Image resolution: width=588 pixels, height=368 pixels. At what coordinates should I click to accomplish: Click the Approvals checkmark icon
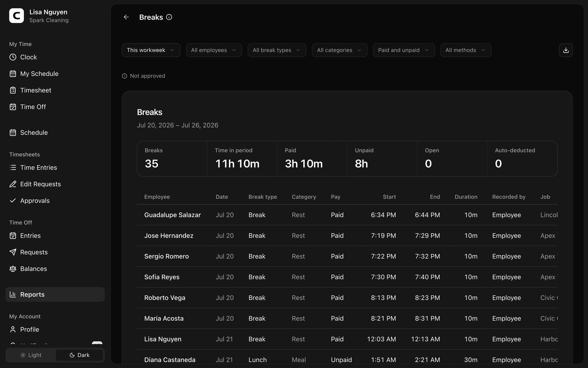pyautogui.click(x=13, y=201)
